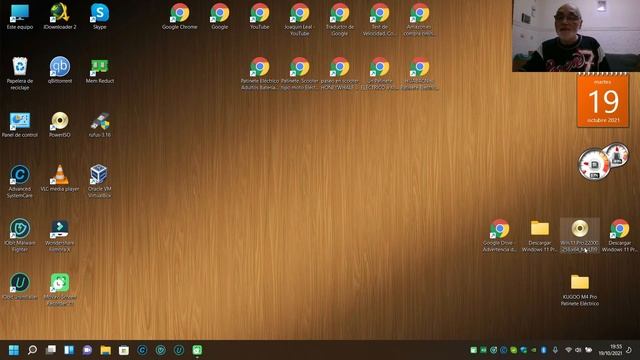Click the Wi-Fi network tray icon
Screen dimensions: 640x360
point(568,350)
